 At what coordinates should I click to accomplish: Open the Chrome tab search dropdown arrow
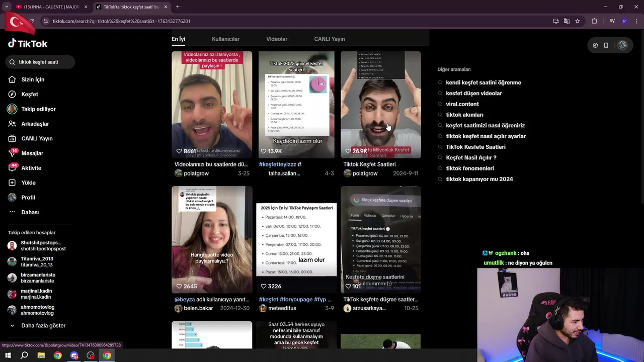[x=7, y=7]
